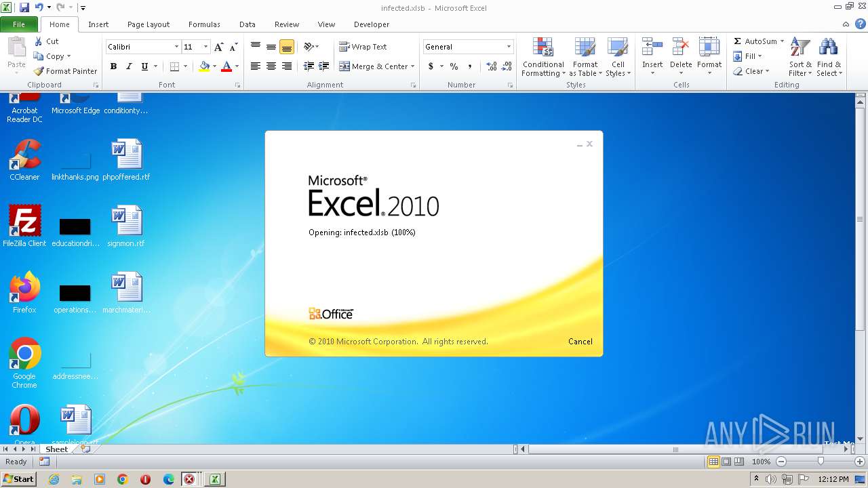Click the Find & Select binoculars

[x=828, y=47]
